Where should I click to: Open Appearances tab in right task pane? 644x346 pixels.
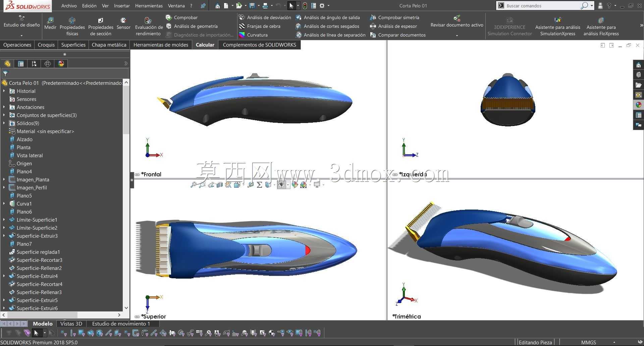(638, 105)
